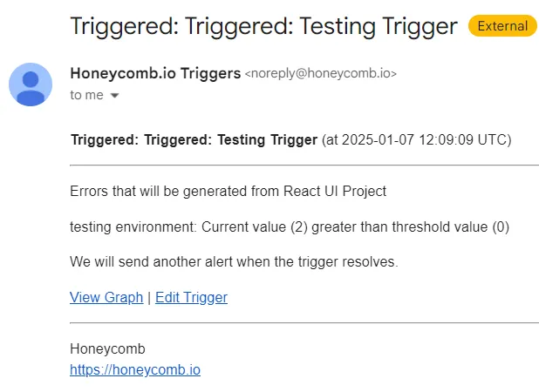Click the sender's profile avatar icon

[x=31, y=84]
